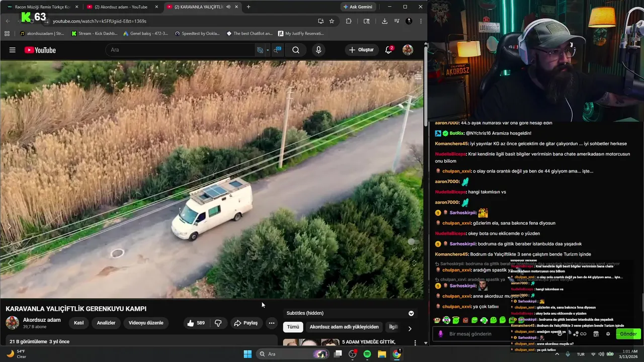The image size is (644, 362).
Task: Like the video with thumbs-up 589
Action: point(196,323)
